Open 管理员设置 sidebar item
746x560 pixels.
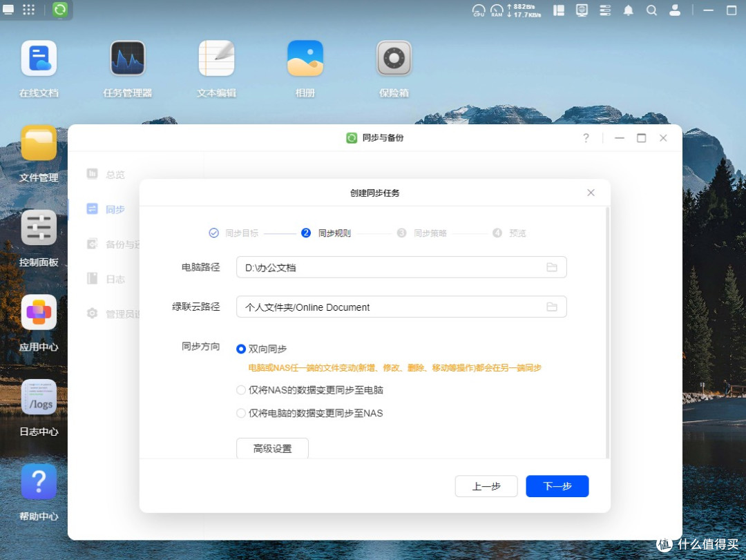(x=113, y=313)
